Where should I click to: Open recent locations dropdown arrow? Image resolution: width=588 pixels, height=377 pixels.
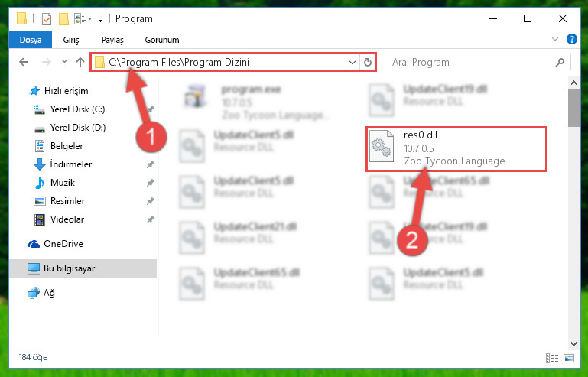(x=64, y=62)
